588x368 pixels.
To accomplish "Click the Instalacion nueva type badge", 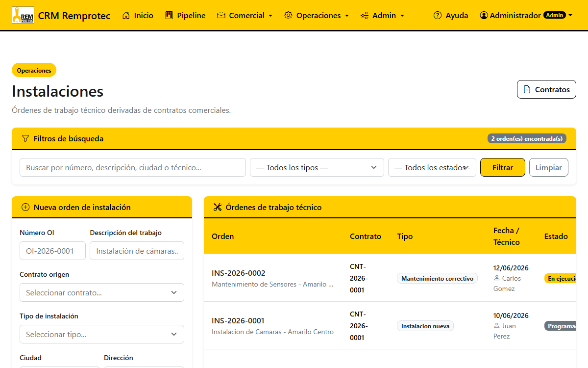I will tap(425, 326).
